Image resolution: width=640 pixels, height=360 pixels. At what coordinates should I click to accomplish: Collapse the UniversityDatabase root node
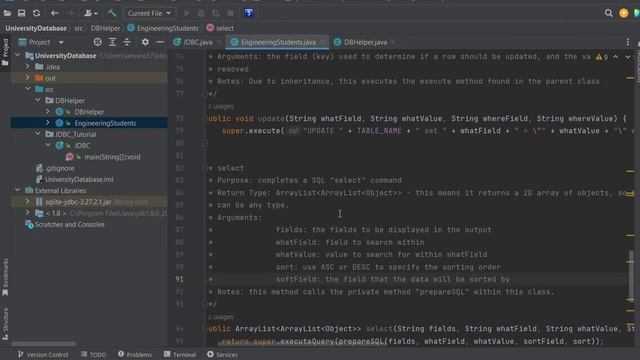[x=18, y=55]
